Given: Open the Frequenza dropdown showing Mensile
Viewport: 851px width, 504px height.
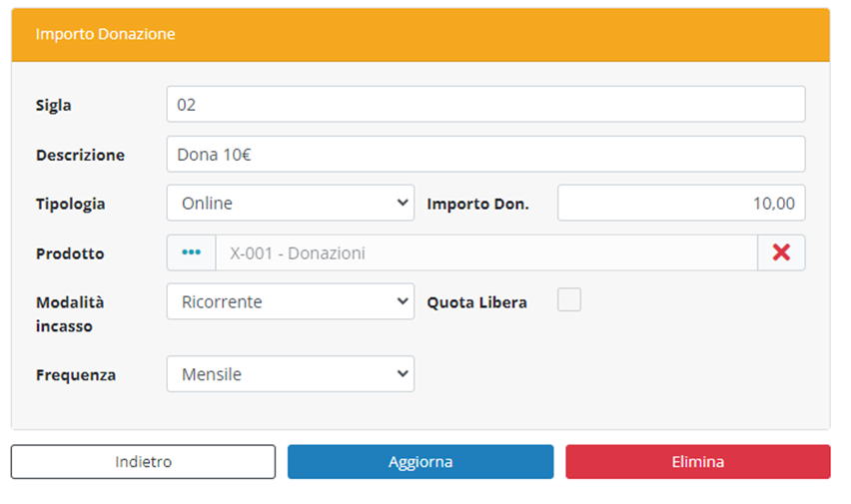Looking at the screenshot, I should (x=290, y=374).
